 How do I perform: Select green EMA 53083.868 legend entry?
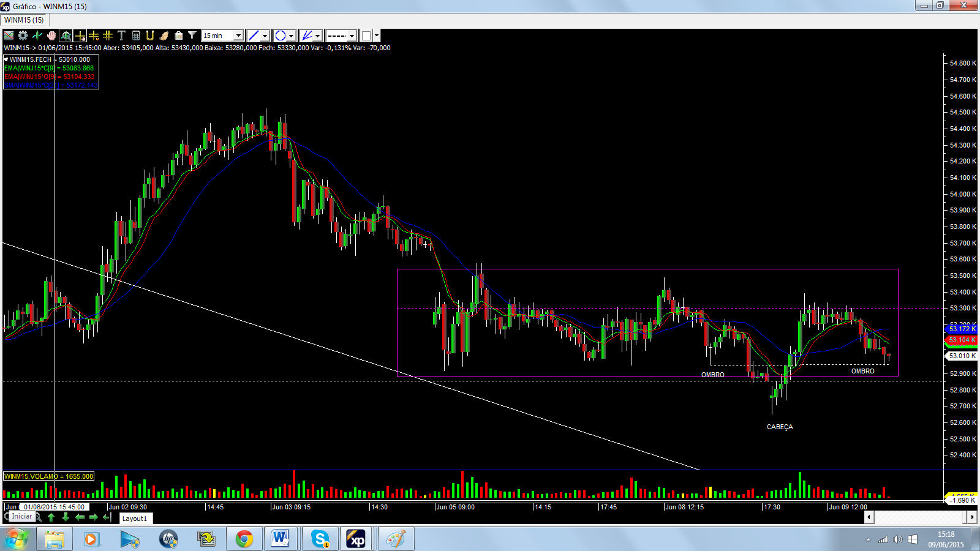click(x=49, y=68)
